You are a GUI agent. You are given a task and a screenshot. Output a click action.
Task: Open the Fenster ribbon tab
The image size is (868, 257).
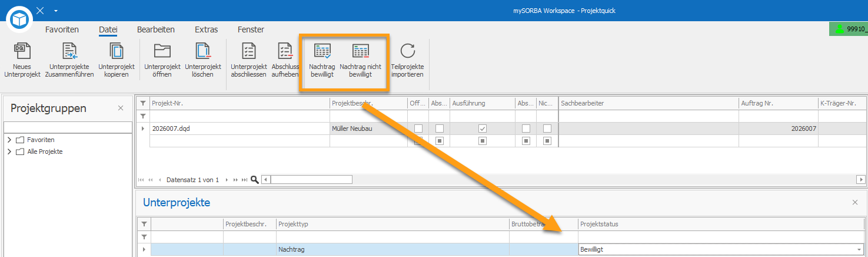[251, 29]
